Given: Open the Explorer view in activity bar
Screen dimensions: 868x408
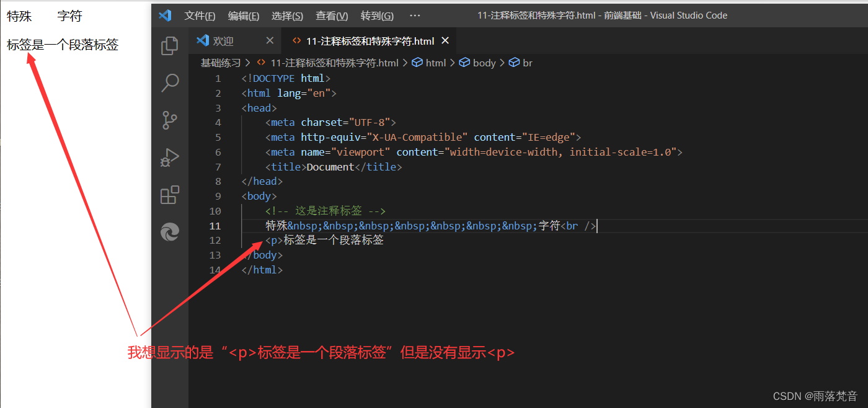Looking at the screenshot, I should (x=170, y=46).
